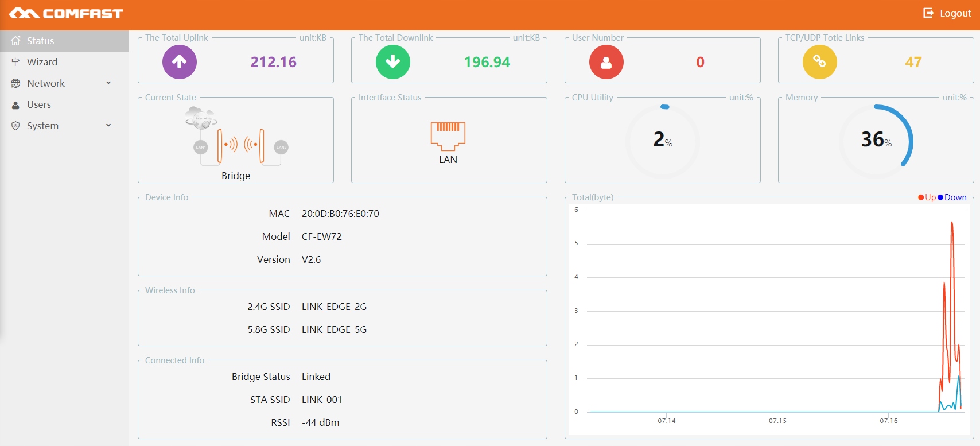Click the orange LAN port icon
The height and width of the screenshot is (446, 980).
(448, 136)
